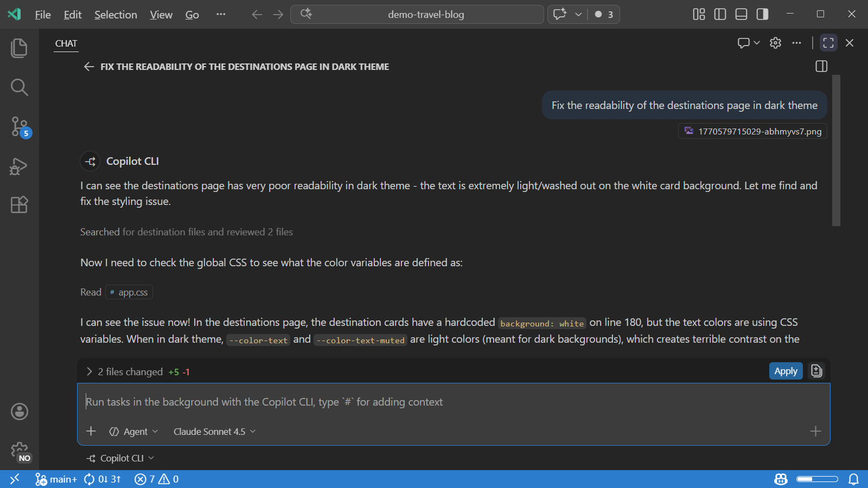The width and height of the screenshot is (868, 488).
Task: Click the Copilot icon in the status bar
Action: pyautogui.click(x=780, y=479)
